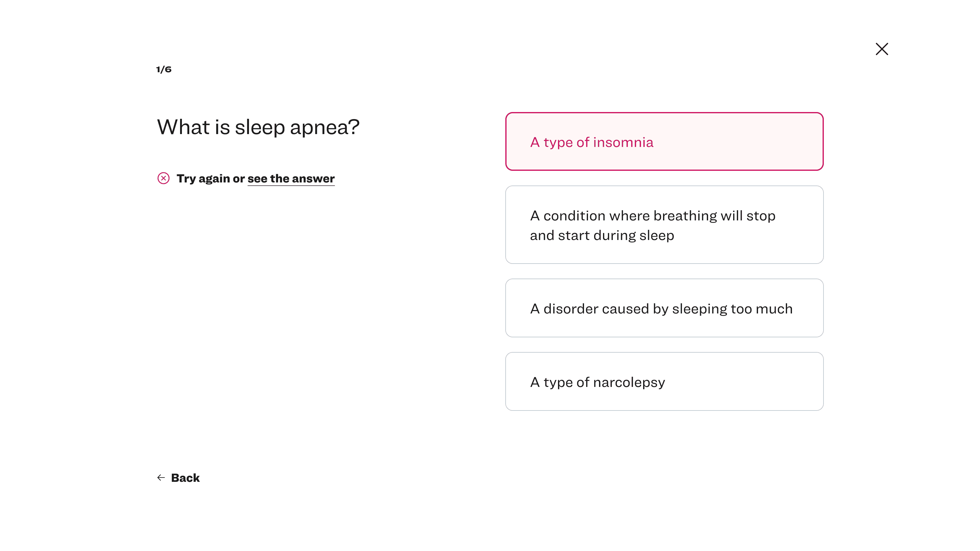
Task: Click the "Try again or" feedback text
Action: click(x=210, y=179)
